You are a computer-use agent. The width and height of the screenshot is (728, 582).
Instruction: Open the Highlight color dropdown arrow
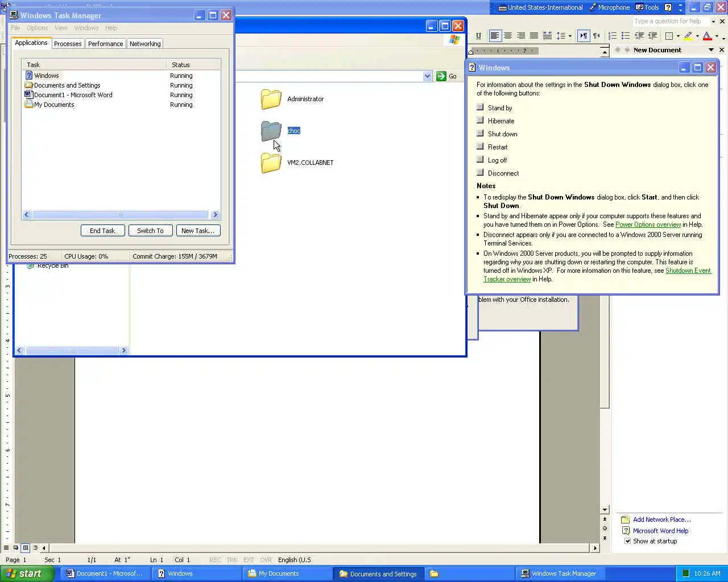tap(697, 36)
